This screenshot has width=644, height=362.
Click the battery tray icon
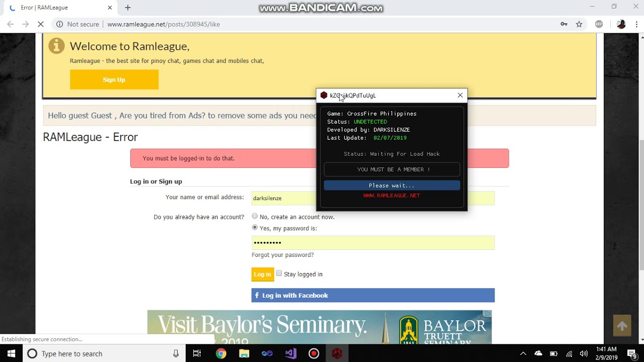click(x=553, y=353)
